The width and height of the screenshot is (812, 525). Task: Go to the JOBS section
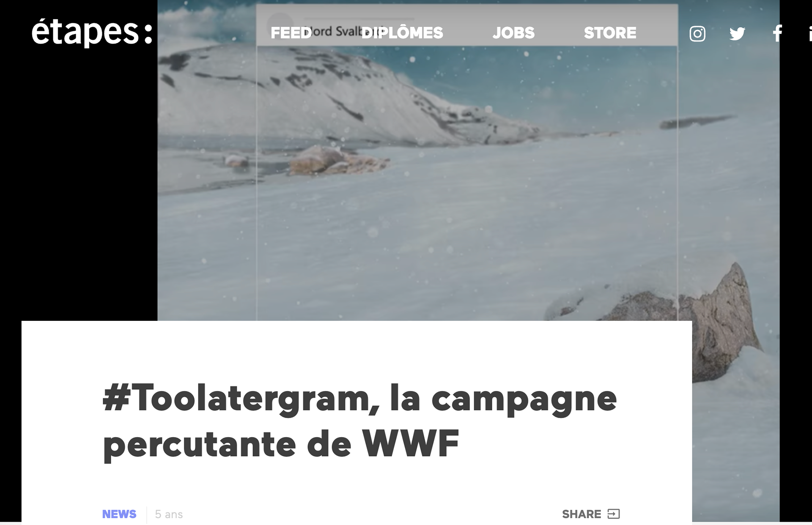pyautogui.click(x=513, y=33)
